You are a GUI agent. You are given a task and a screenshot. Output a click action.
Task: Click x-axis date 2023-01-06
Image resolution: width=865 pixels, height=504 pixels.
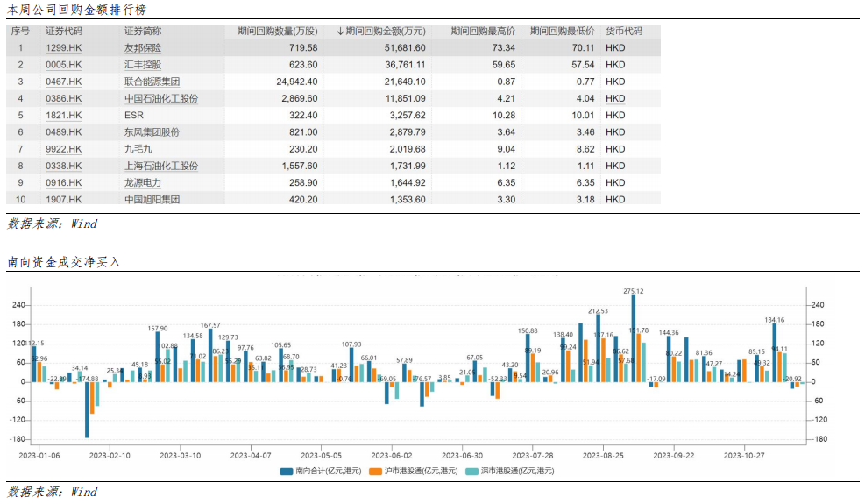click(x=39, y=456)
